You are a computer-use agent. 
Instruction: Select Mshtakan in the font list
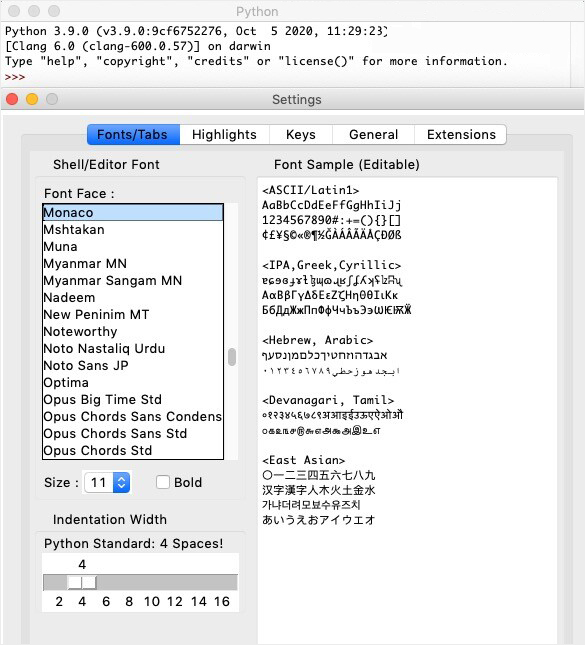coord(133,230)
